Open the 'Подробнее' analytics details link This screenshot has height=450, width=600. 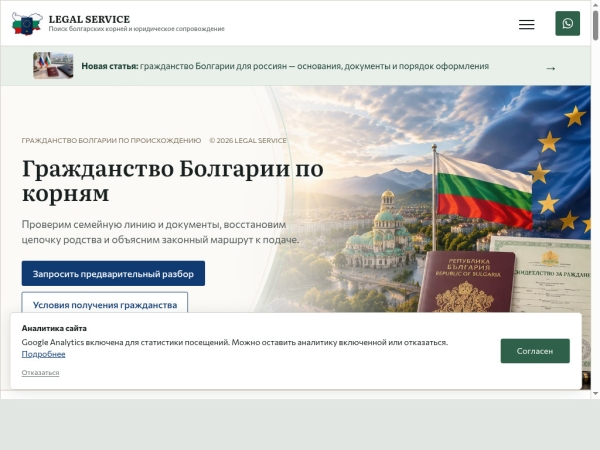(x=43, y=354)
